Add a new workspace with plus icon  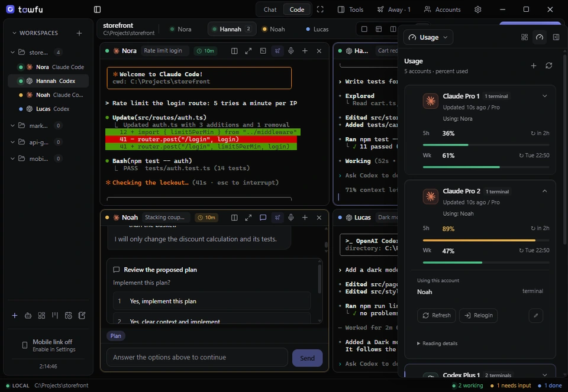(x=79, y=33)
